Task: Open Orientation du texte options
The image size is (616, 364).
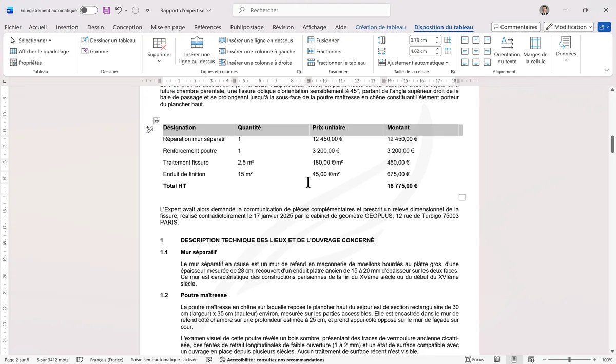Action: pos(507,51)
